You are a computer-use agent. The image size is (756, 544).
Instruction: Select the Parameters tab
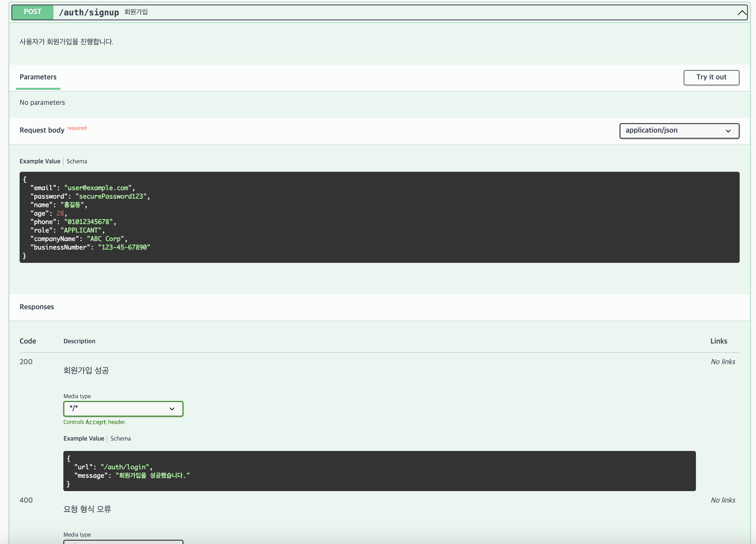tap(38, 77)
